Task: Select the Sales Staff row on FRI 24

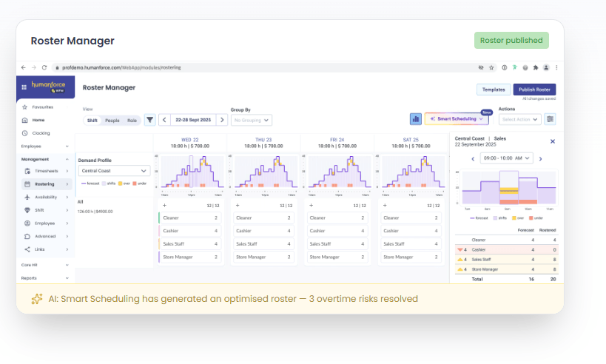Action: (x=337, y=244)
